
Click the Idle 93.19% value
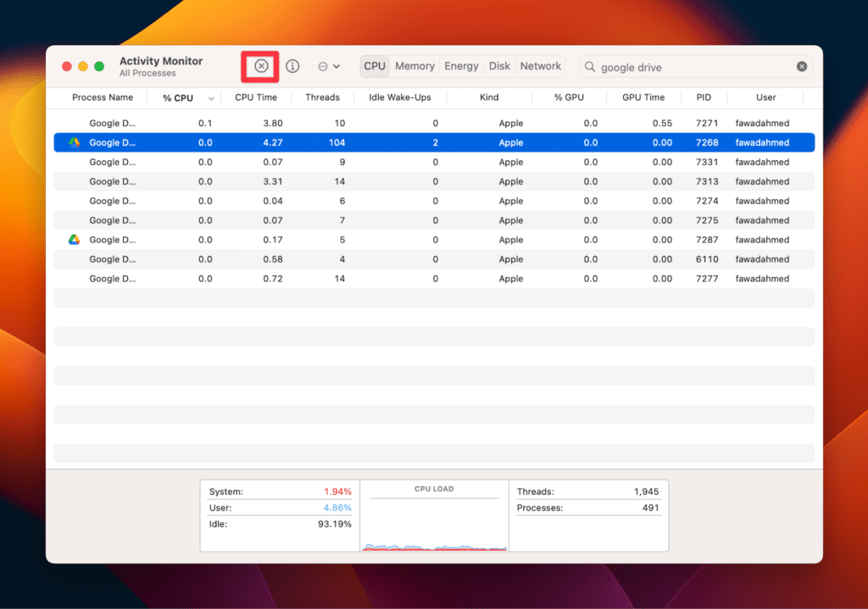(334, 523)
